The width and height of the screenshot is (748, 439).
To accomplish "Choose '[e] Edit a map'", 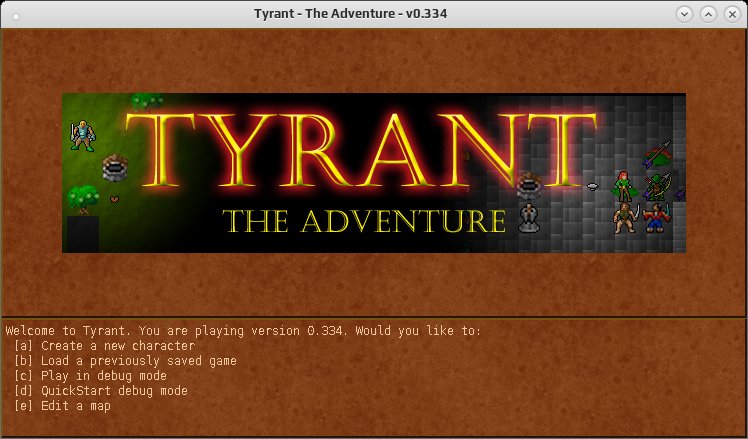I will [62, 406].
